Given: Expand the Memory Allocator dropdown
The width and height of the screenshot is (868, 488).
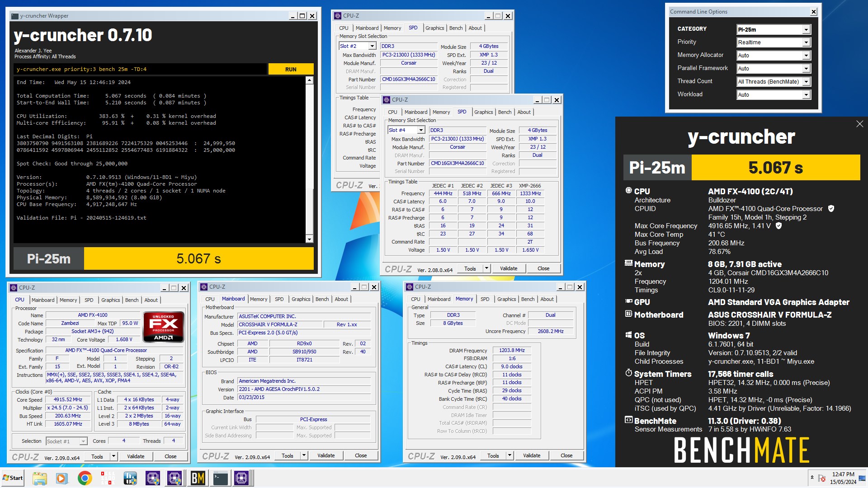Looking at the screenshot, I should (x=806, y=56).
